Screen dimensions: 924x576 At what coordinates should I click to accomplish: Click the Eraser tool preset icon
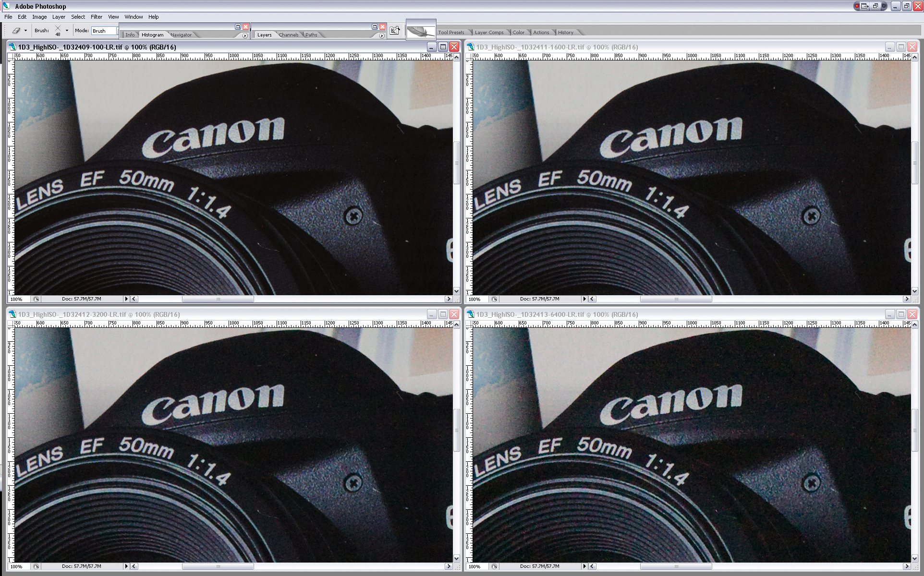[16, 30]
